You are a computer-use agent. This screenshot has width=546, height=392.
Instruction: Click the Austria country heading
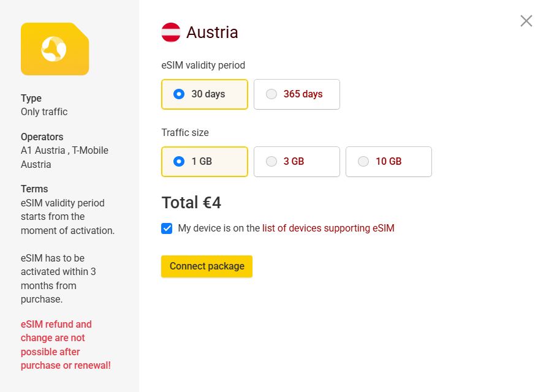click(212, 32)
